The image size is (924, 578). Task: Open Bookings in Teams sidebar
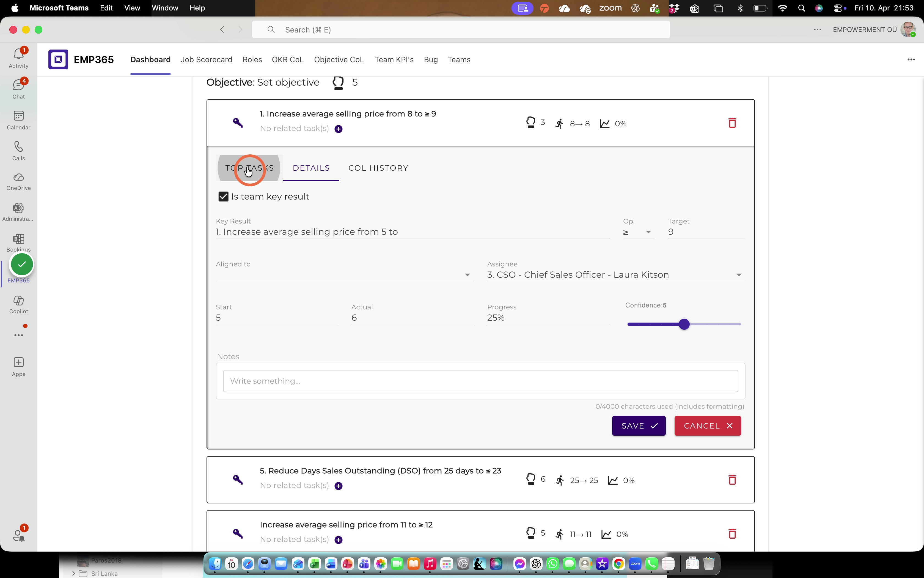click(18, 243)
